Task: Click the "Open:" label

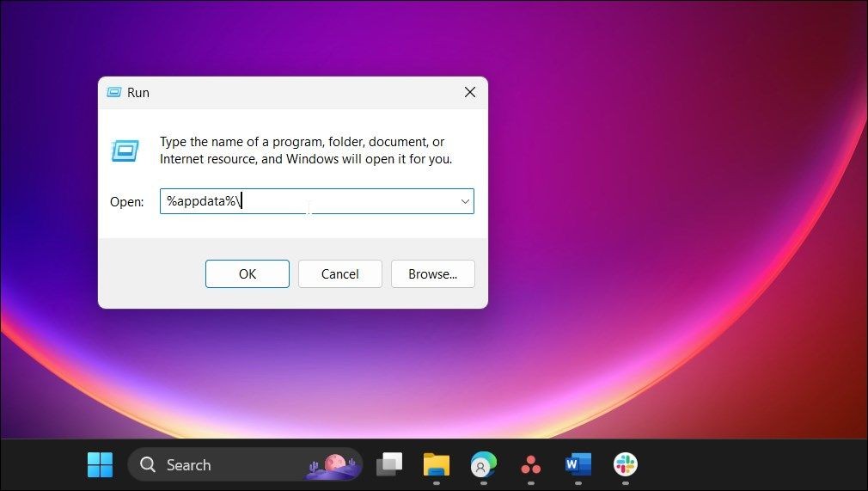Action: (x=127, y=202)
